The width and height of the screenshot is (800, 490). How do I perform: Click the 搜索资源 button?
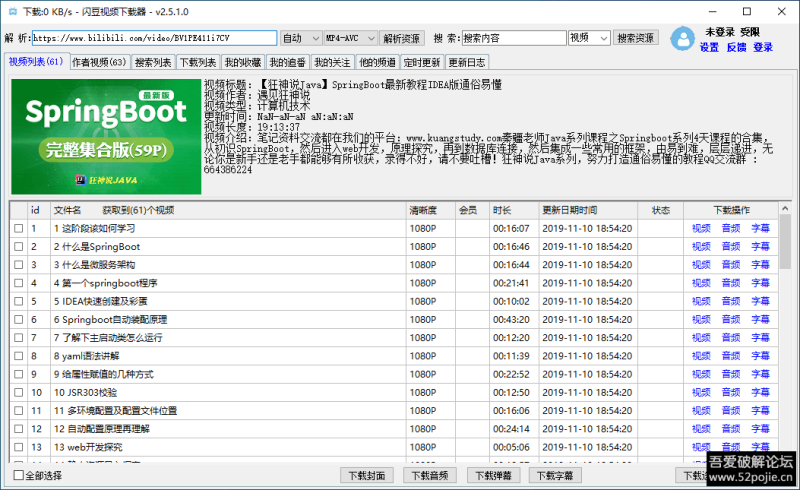pos(635,38)
